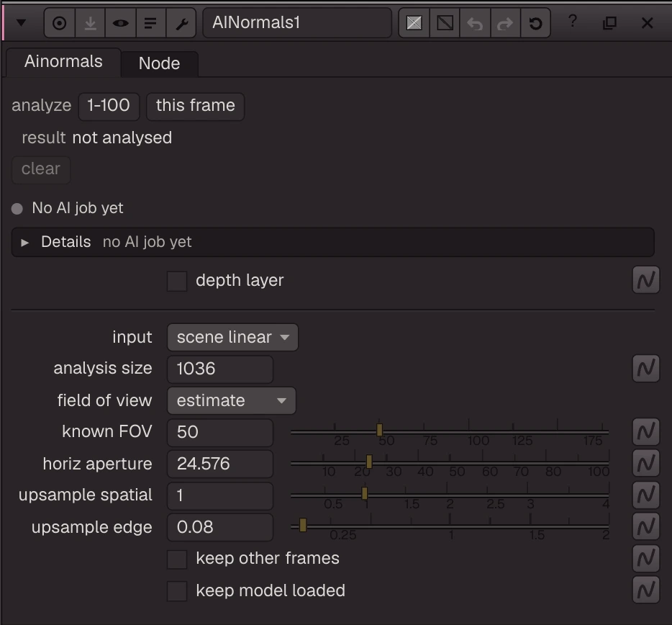The width and height of the screenshot is (672, 625).
Task: Switch to the Ainormals tab
Action: coord(63,62)
